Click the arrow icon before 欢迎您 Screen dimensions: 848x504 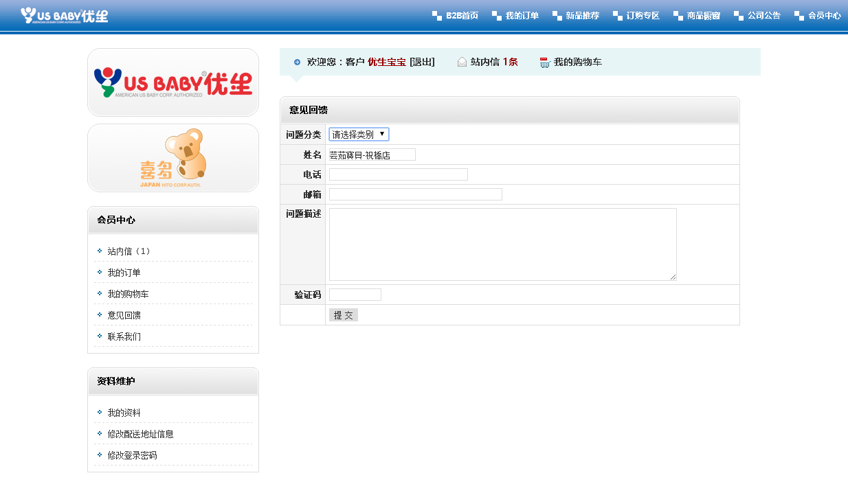click(x=297, y=62)
